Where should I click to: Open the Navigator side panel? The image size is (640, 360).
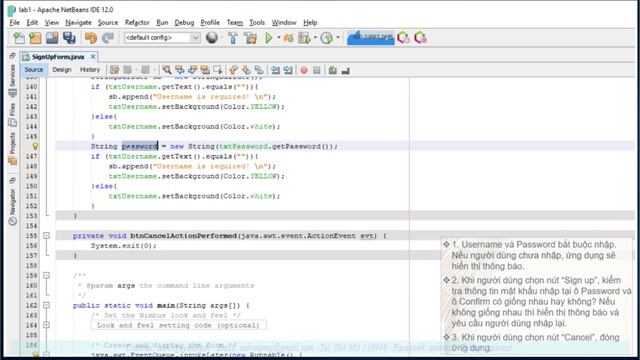pyautogui.click(x=13, y=206)
